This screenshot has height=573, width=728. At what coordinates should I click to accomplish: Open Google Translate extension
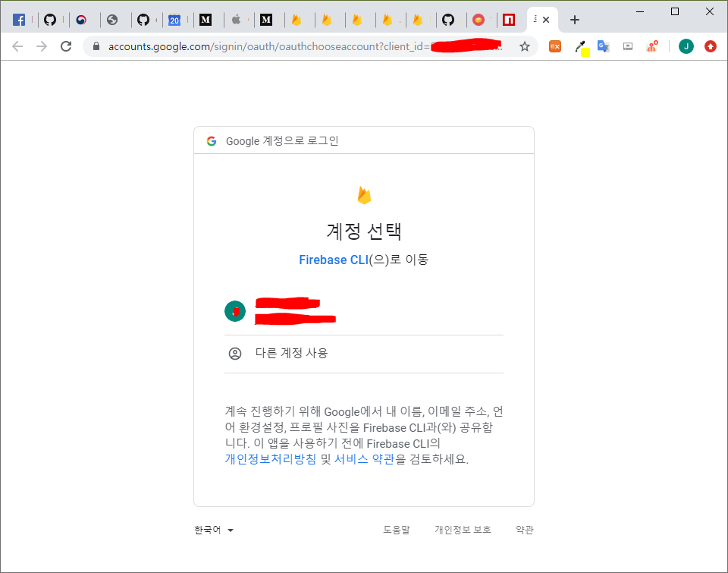coord(603,46)
